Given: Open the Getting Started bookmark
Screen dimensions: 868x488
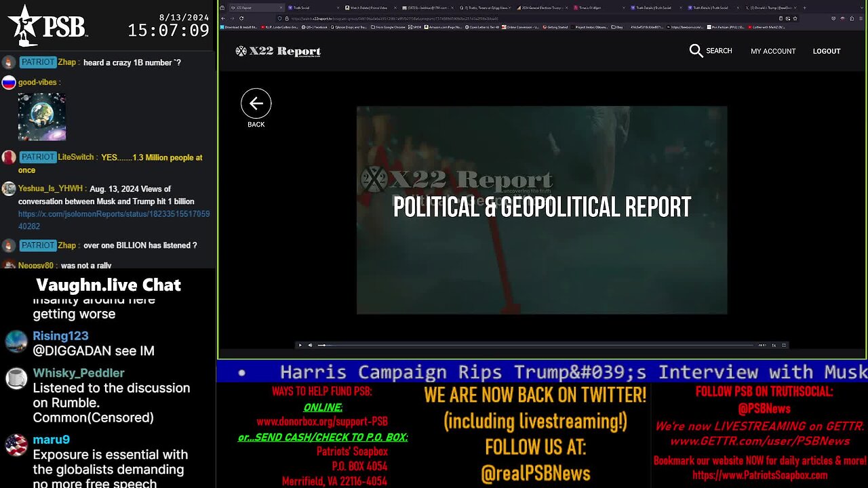Looking at the screenshot, I should click(x=556, y=27).
